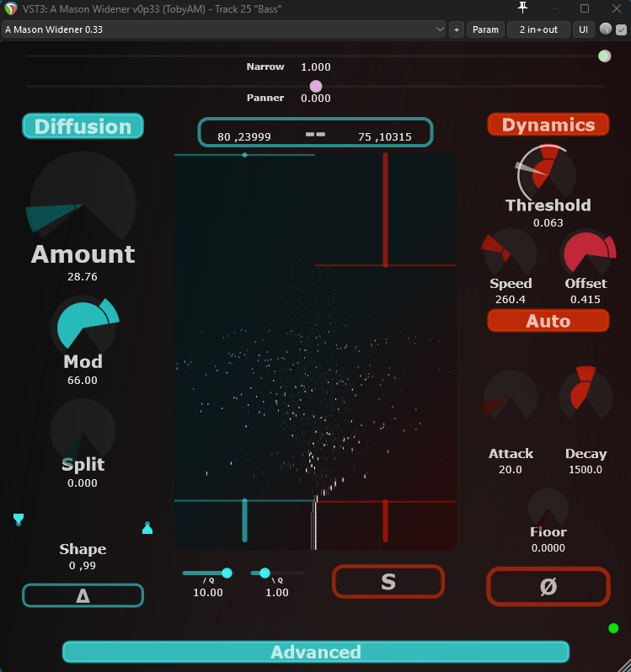Disable the plugin bypass checkbox

tap(622, 29)
